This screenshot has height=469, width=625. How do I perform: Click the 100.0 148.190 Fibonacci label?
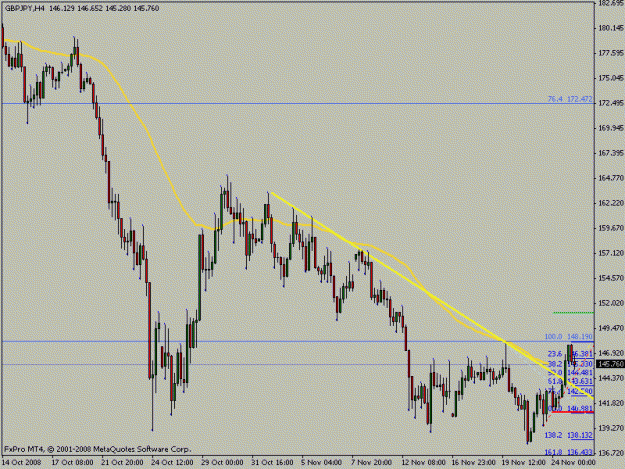[x=568, y=337]
